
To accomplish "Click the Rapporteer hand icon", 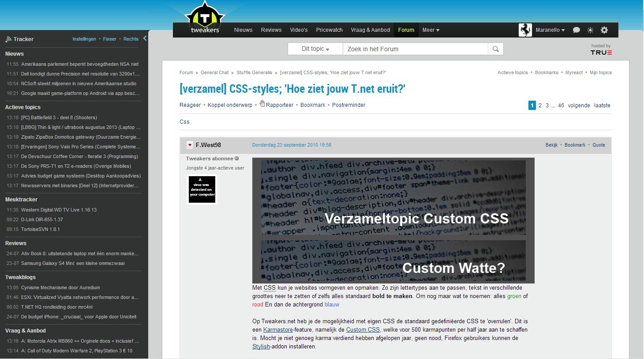I will point(262,104).
